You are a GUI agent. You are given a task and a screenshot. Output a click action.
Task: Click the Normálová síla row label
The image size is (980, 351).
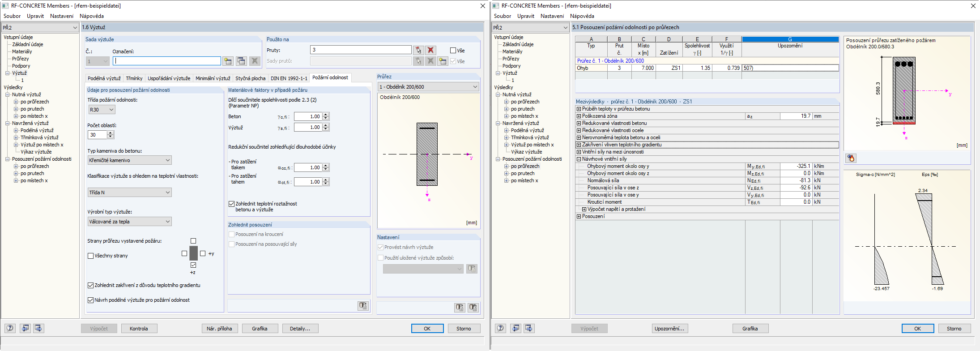pos(603,180)
